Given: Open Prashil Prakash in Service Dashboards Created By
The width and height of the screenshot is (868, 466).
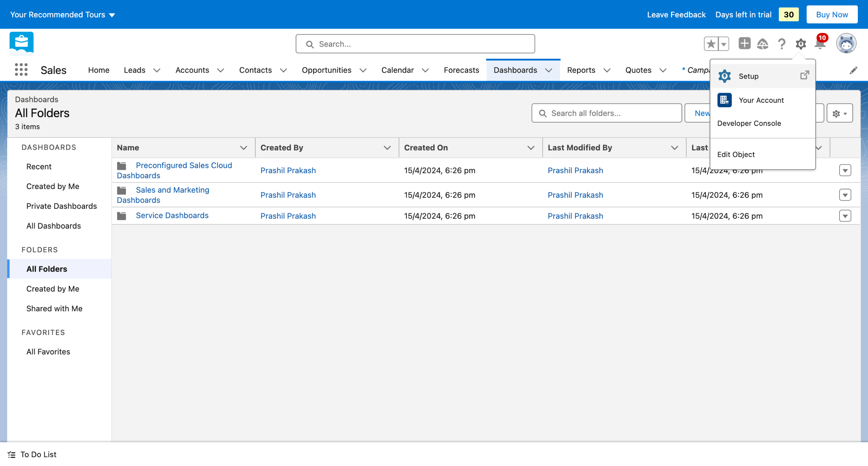Looking at the screenshot, I should coord(288,216).
